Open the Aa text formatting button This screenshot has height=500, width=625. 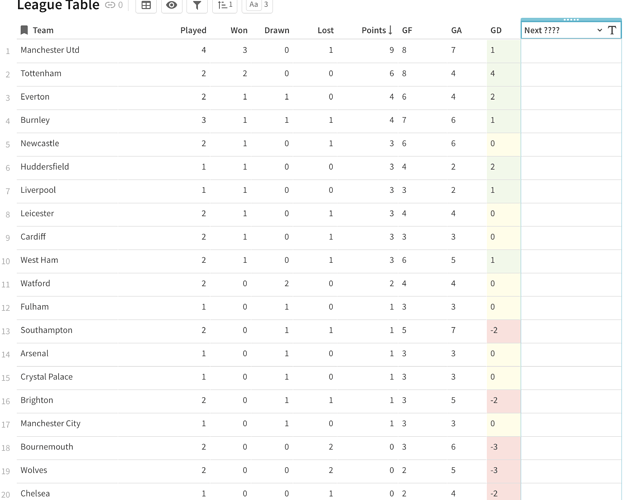tap(257, 6)
